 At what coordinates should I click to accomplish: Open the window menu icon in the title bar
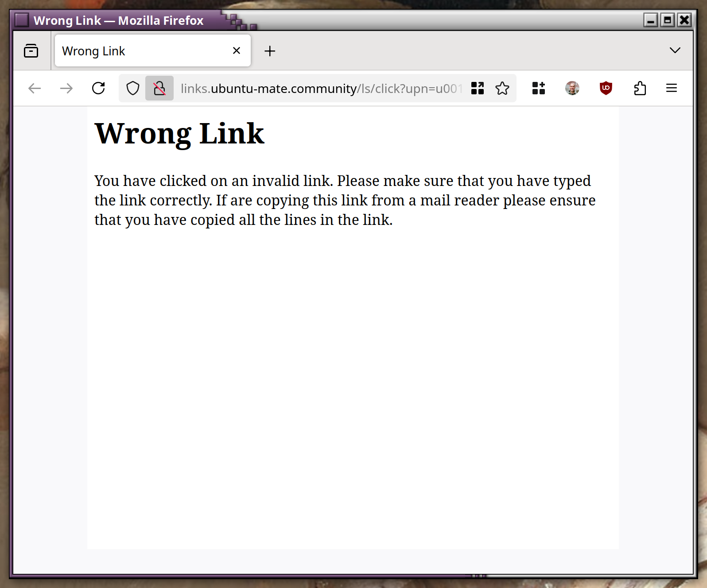[21, 20]
